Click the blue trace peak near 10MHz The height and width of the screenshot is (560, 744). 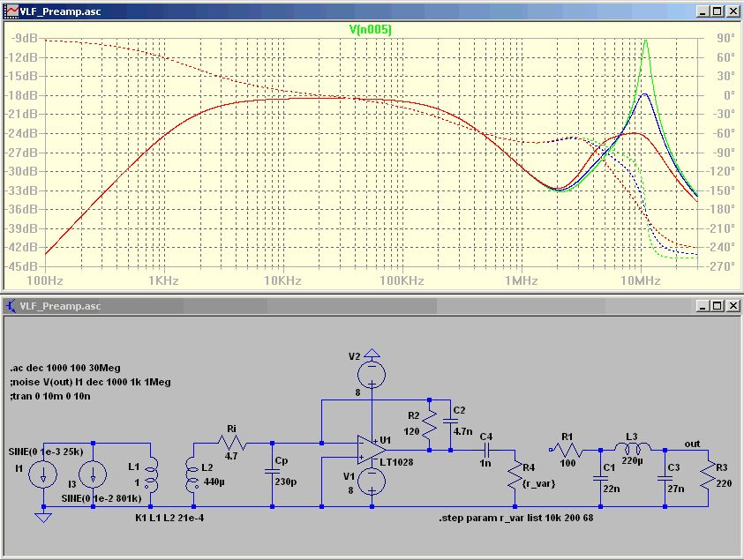point(644,95)
